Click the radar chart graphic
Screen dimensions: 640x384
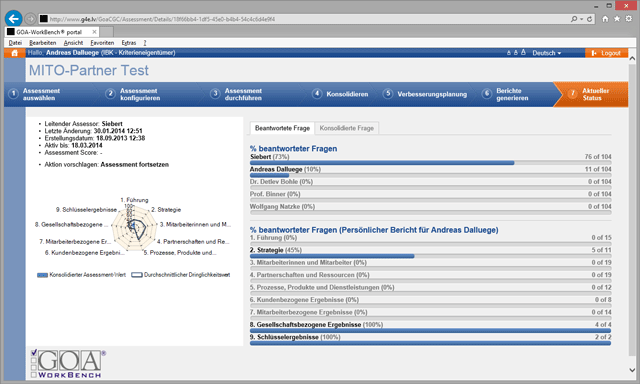(x=134, y=227)
